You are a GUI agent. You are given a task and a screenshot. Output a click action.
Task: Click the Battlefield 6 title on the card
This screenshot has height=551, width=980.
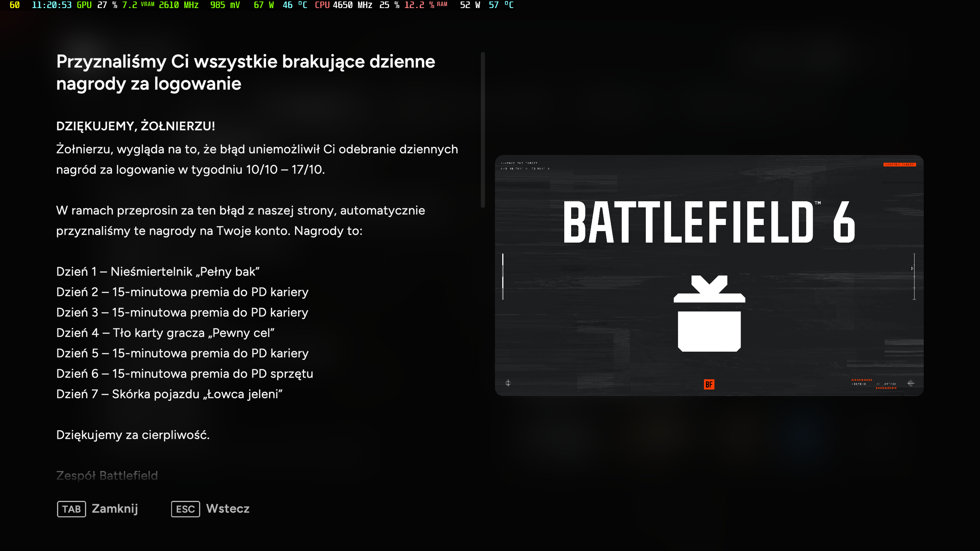[x=709, y=222]
